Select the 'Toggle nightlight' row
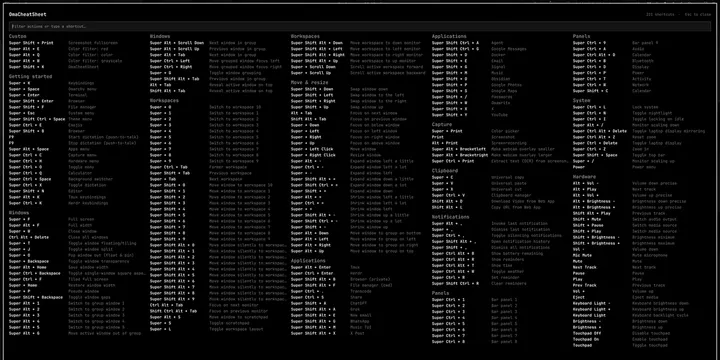The image size is (720, 360). coord(641,113)
